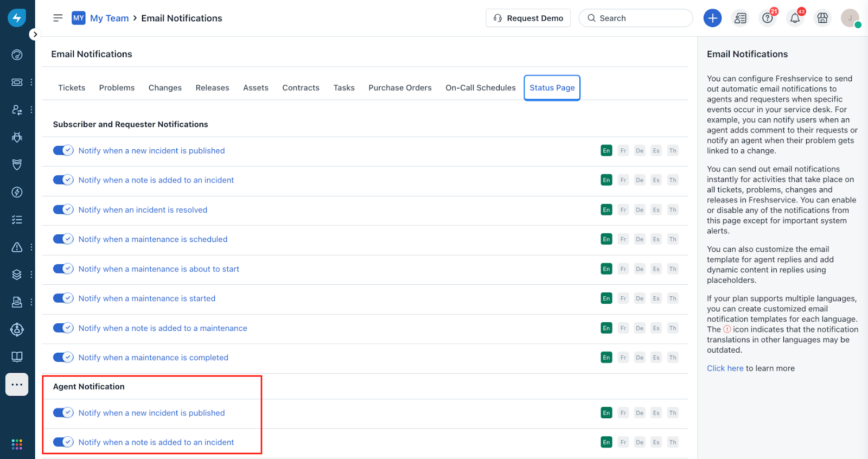This screenshot has width=868, height=459.
Task: Open the tasks checklist icon in sidebar
Action: pyautogui.click(x=17, y=220)
